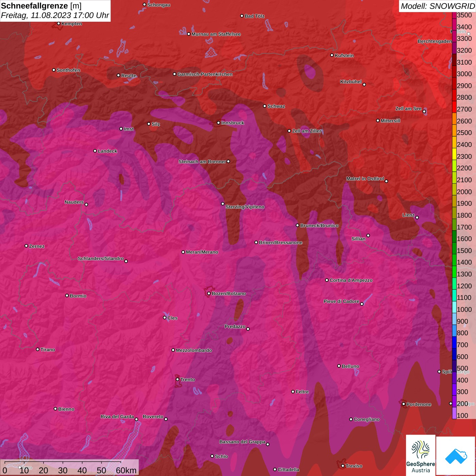Click the Innsbruck city marker dot
Screen dimensions: 476x476
click(219, 123)
